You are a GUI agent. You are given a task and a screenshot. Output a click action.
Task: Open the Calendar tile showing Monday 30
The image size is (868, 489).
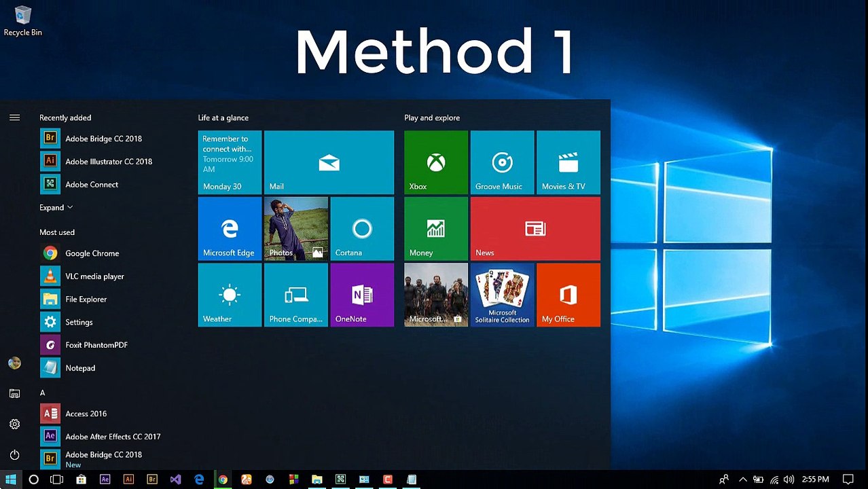coord(230,162)
